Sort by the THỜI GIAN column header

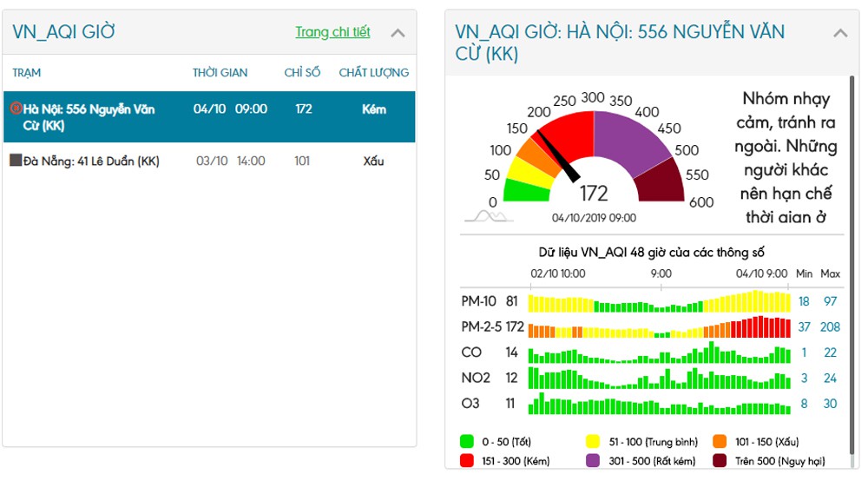click(220, 73)
